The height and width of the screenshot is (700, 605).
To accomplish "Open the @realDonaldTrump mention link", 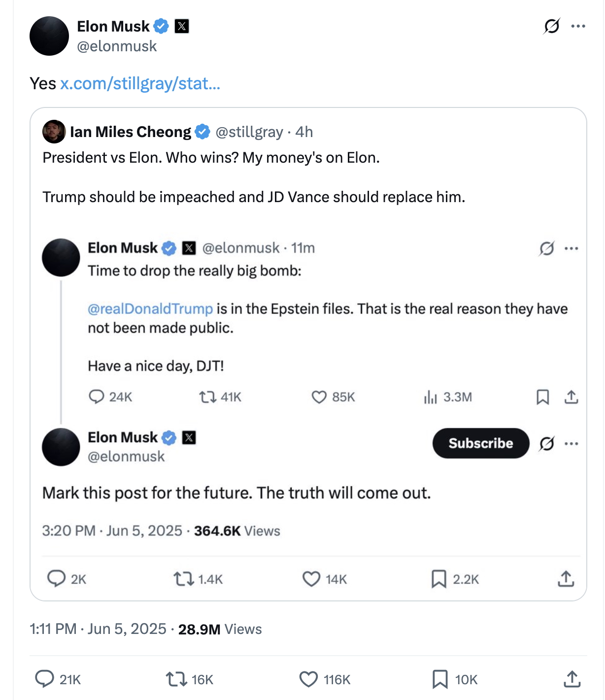I will [x=150, y=309].
